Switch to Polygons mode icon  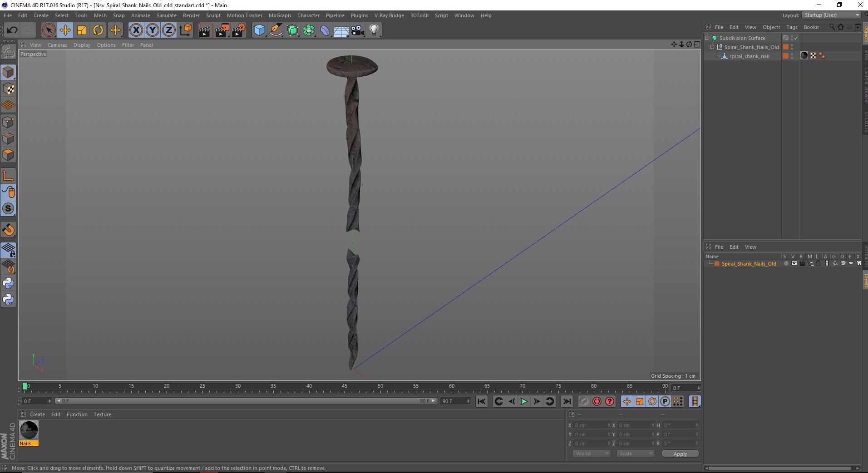[x=8, y=155]
